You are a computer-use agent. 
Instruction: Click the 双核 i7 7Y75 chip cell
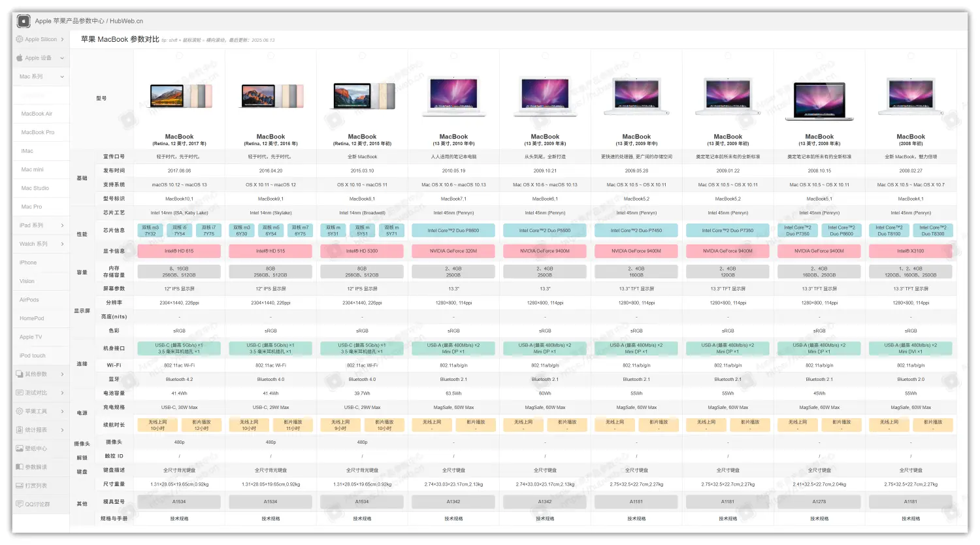point(208,231)
